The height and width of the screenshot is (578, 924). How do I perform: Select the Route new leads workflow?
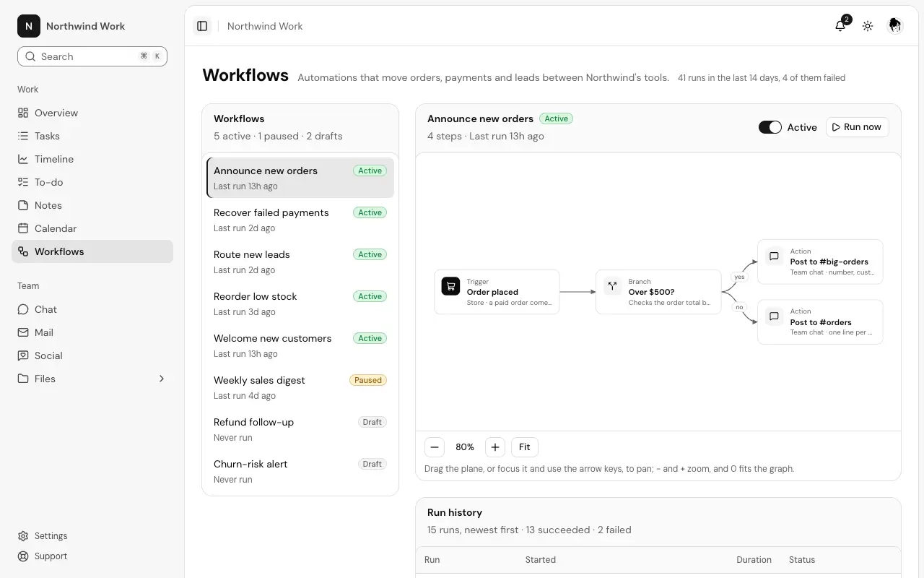pyautogui.click(x=300, y=262)
